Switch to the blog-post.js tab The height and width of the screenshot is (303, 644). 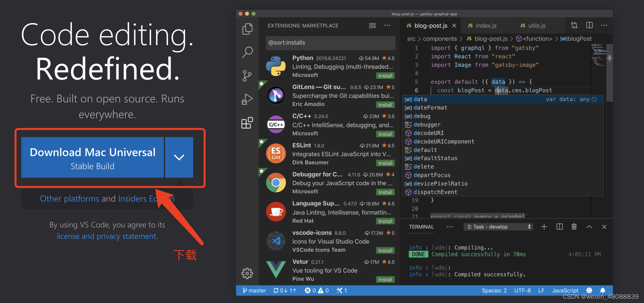(431, 26)
